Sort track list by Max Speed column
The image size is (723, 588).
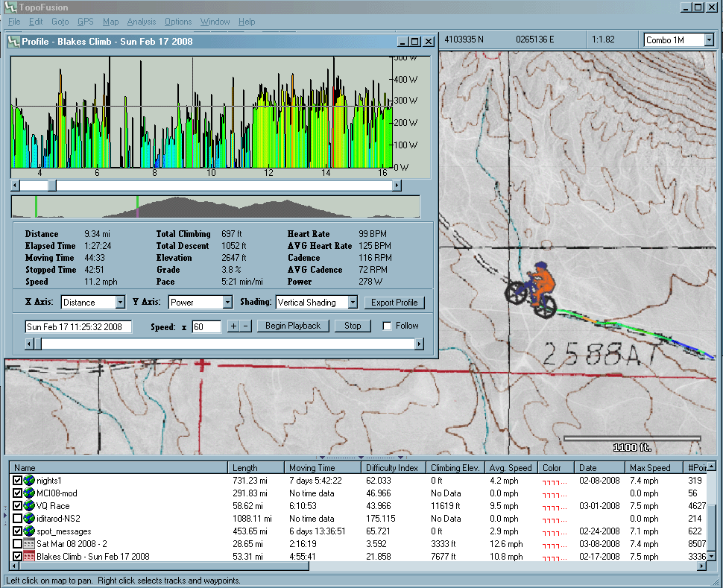(x=654, y=467)
